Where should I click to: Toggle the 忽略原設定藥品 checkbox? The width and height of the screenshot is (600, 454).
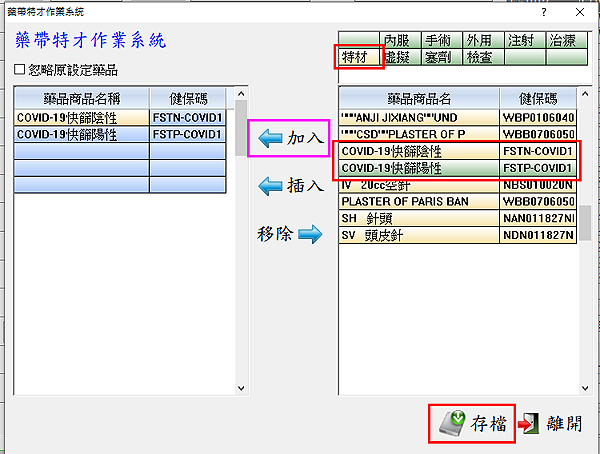[21, 72]
